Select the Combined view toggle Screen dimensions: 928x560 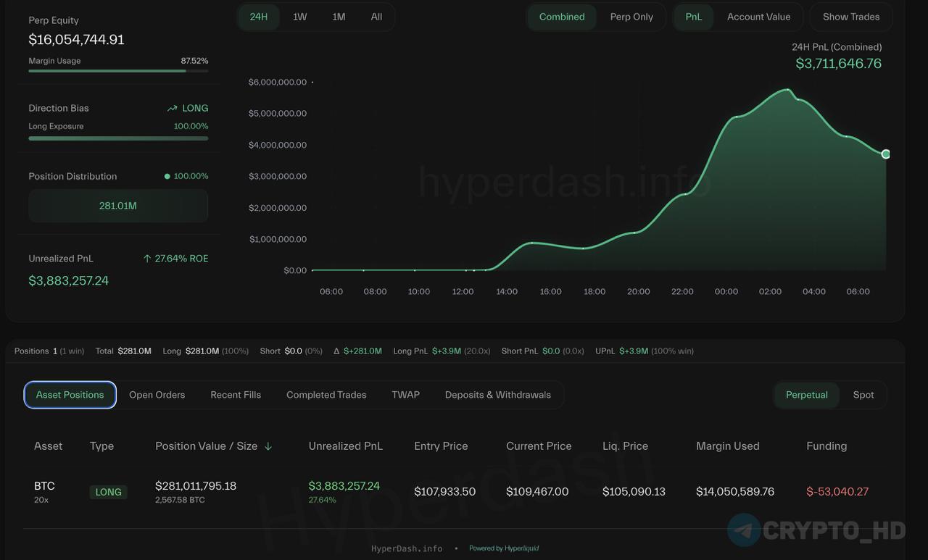(x=562, y=17)
